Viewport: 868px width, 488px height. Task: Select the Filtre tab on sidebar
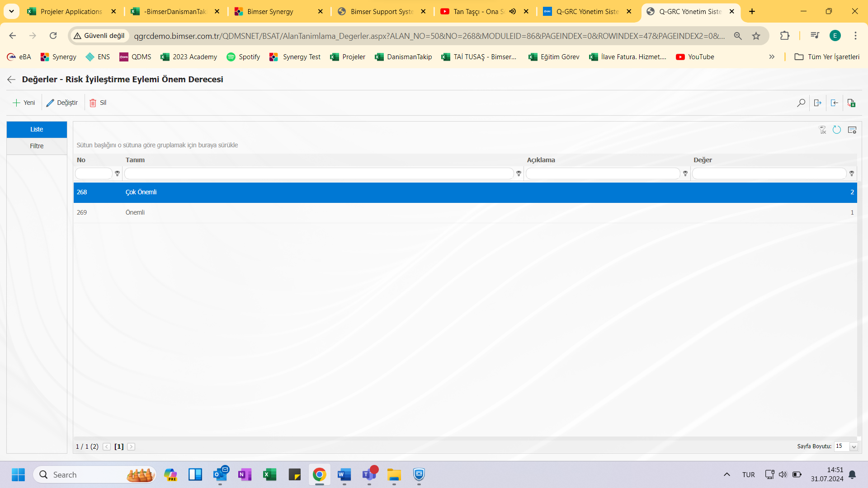(x=36, y=145)
